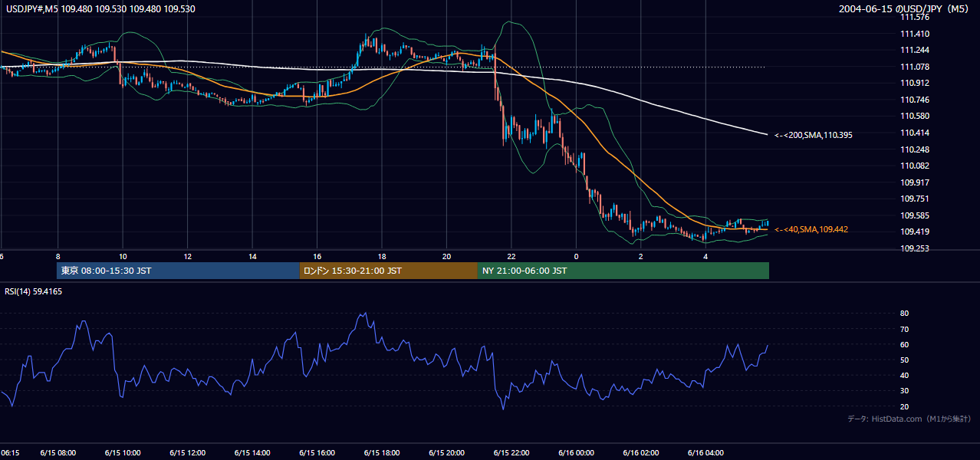Viewport: 980px width, 460px height.
Task: Click the 東京 08:00-15:30 JST session bar
Action: 178,271
